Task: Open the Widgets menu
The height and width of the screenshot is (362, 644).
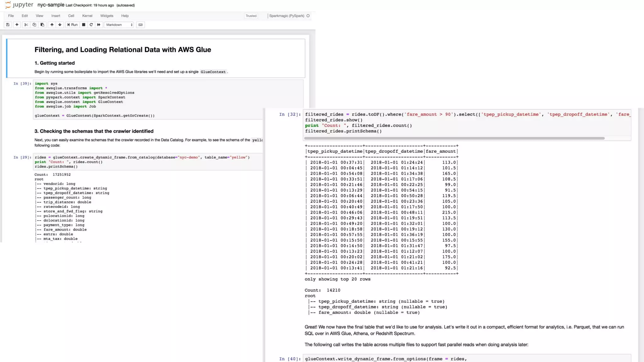Action: tap(107, 16)
